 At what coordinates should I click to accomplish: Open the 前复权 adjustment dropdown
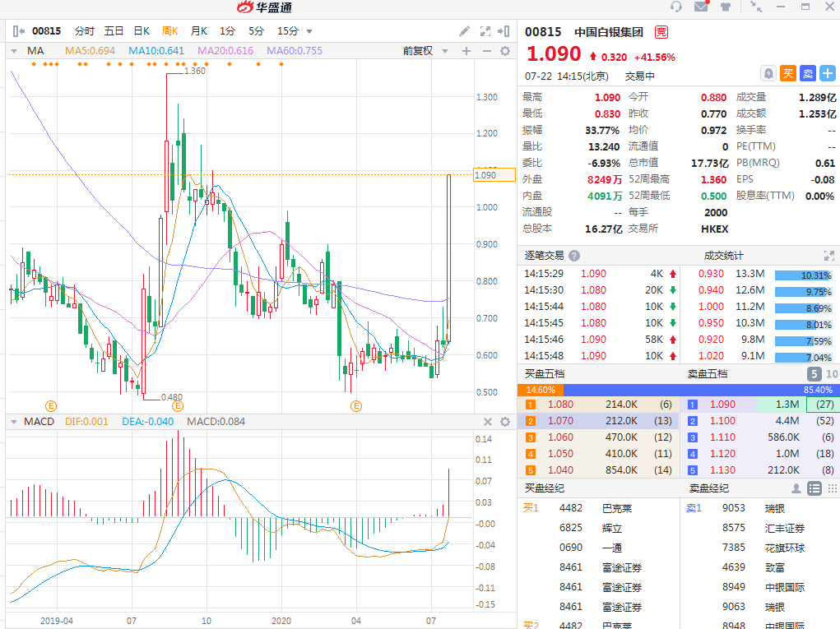[422, 51]
